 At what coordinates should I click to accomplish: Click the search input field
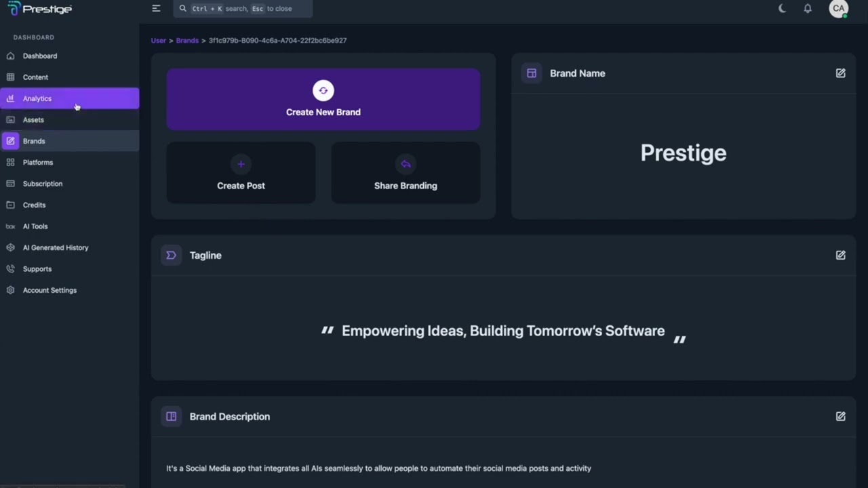[243, 9]
